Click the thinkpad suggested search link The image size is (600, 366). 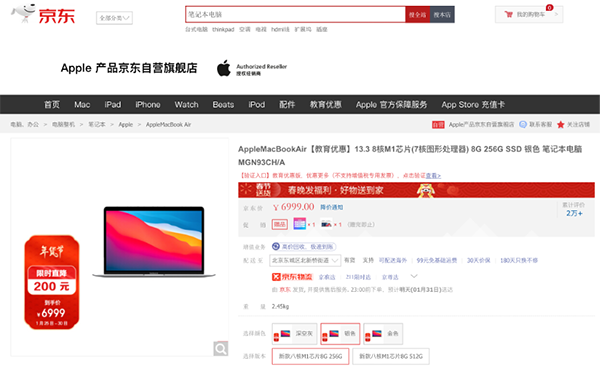click(223, 29)
